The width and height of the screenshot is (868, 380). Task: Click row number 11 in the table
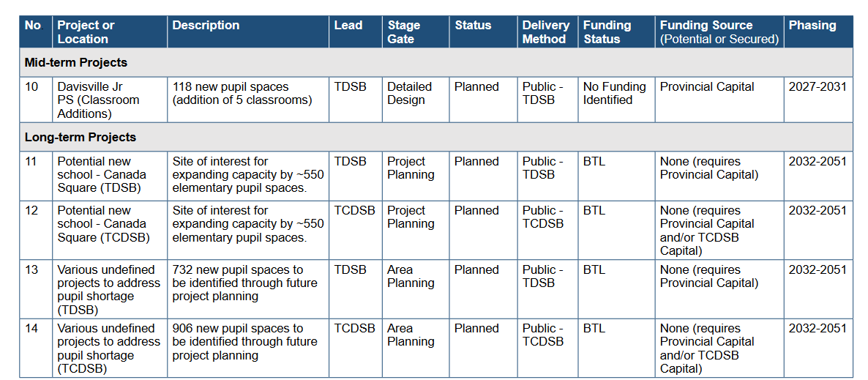(31, 161)
